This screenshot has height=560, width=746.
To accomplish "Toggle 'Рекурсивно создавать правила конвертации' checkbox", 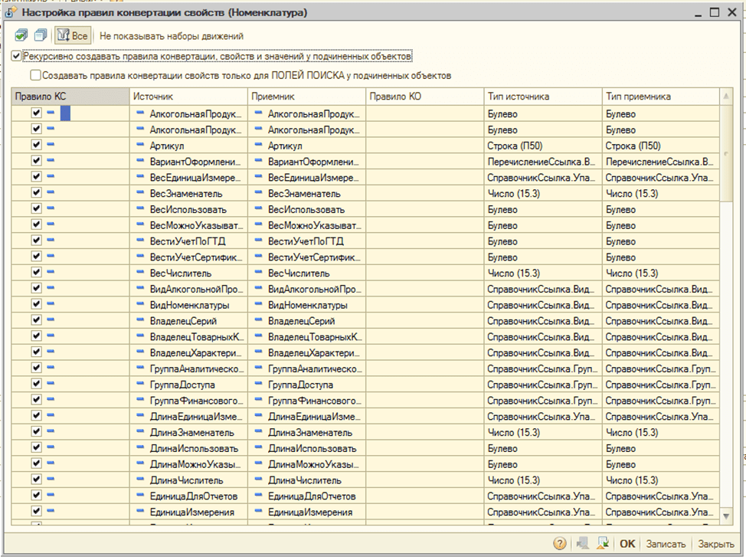I will pyautogui.click(x=17, y=57).
